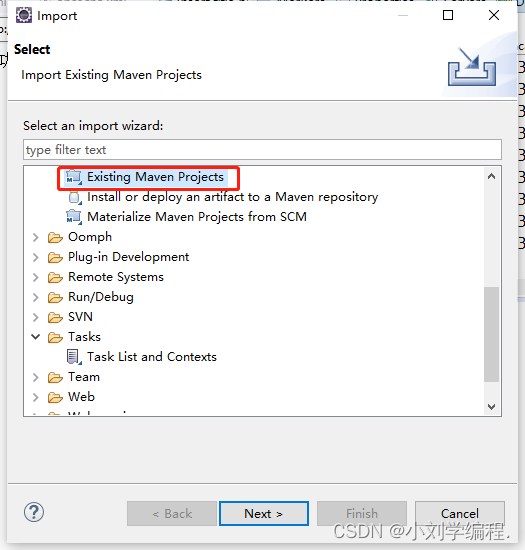525x550 pixels.
Task: Maximize the Import dialog
Action: (x=448, y=15)
